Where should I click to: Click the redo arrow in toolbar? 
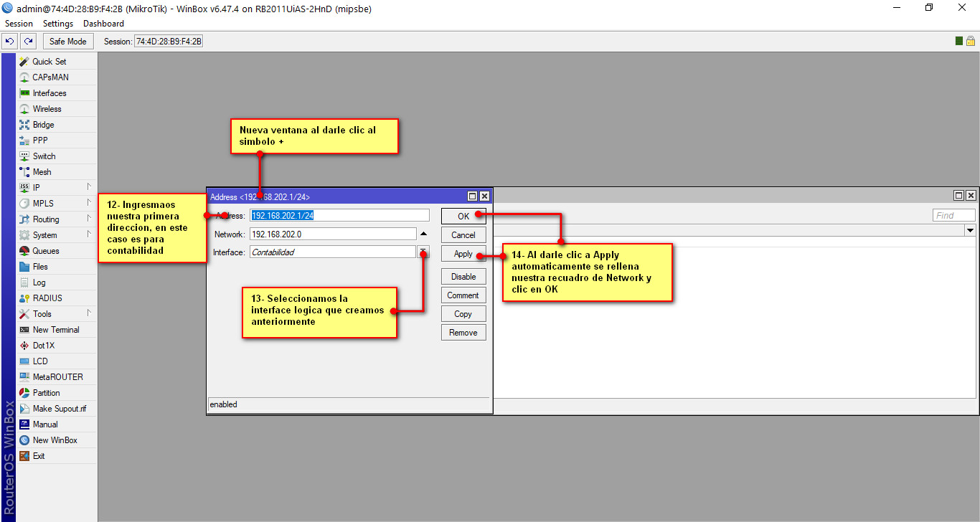[x=28, y=42]
